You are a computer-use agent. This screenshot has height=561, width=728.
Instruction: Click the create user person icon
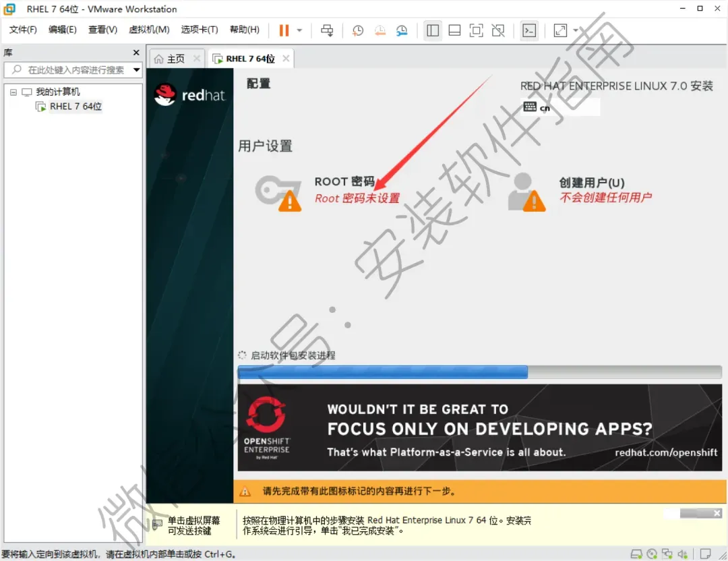click(x=526, y=192)
